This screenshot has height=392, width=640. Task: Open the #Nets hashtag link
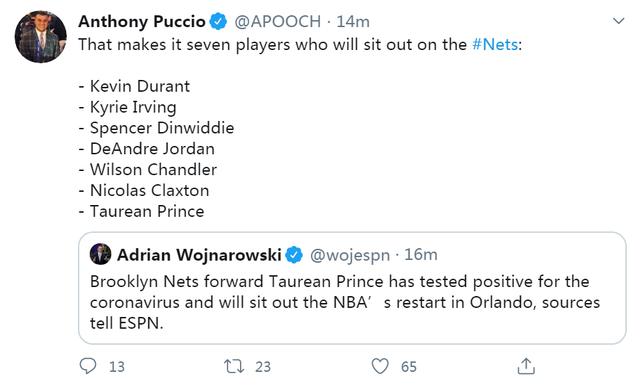[x=495, y=44]
